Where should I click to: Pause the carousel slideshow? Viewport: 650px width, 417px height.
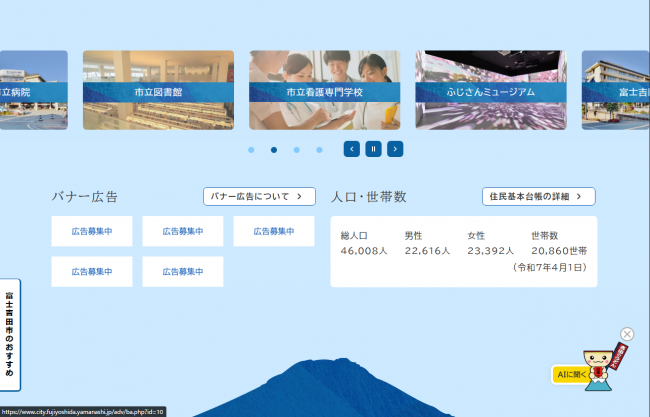click(373, 149)
